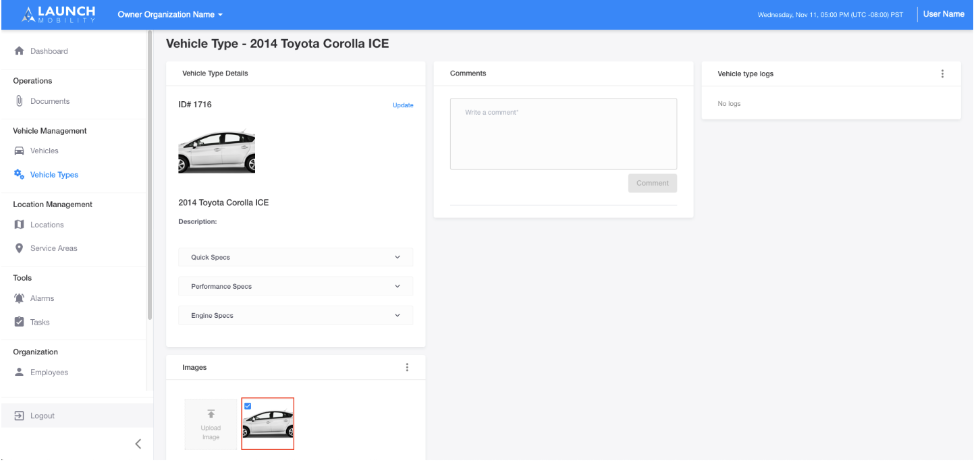Expand the Quick Specs section
This screenshot has width=980, height=471.
point(296,257)
